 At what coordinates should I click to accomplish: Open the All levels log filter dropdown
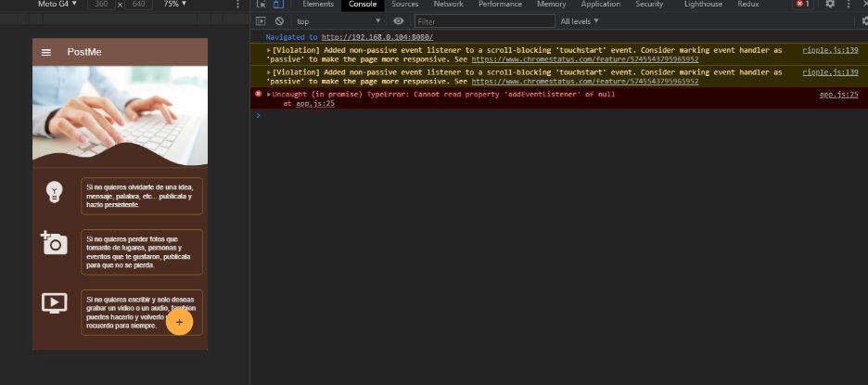click(x=580, y=20)
